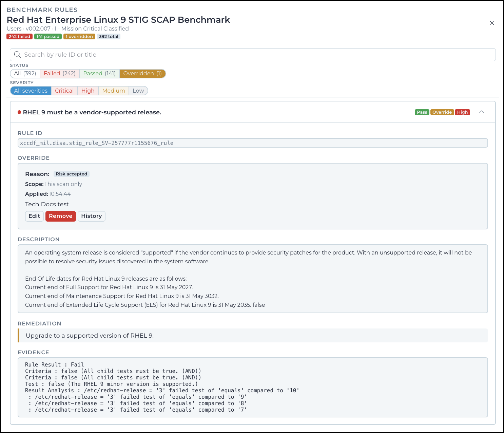Click the remediation text Upgrade to a supported version
504x433 pixels.
90,336
